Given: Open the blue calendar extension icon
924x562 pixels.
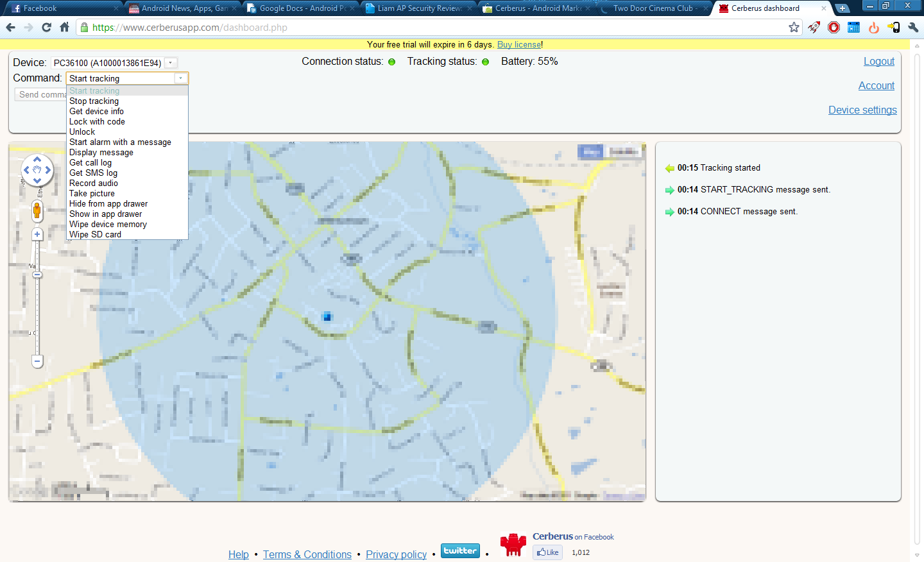Looking at the screenshot, I should [x=853, y=27].
